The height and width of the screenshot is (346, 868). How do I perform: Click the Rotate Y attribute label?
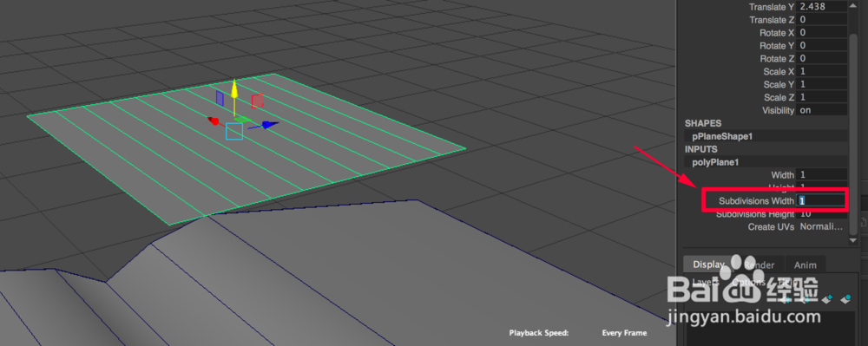tap(777, 45)
